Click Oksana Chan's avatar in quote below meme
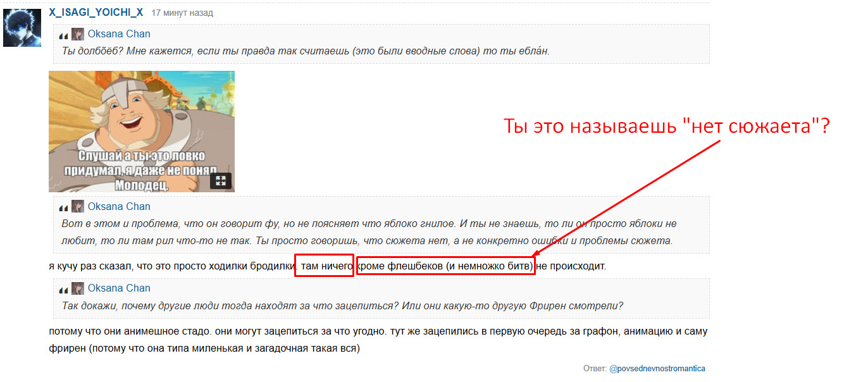Viewport: 868px width, 382px height. 78,207
